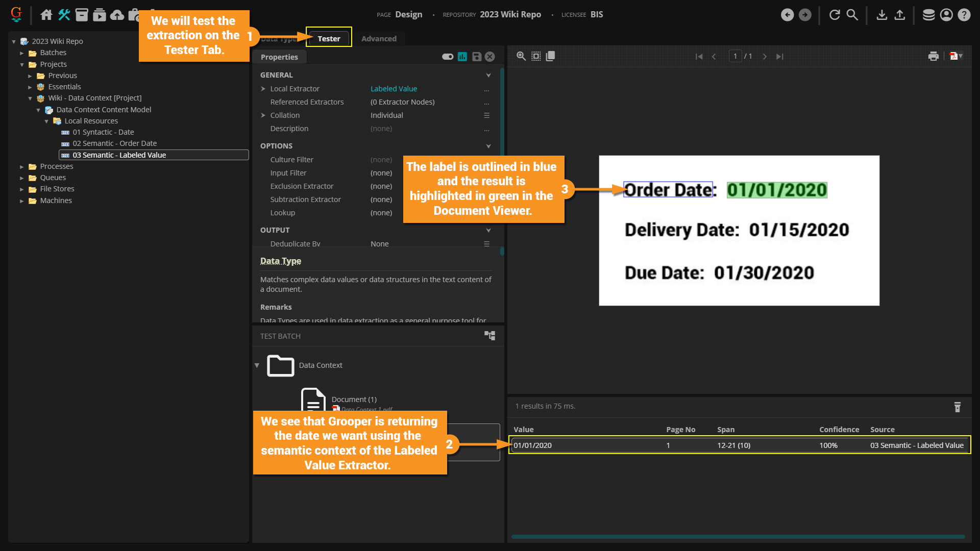Click the test batch tree icon
The width and height of the screenshot is (980, 551).
[x=489, y=336]
